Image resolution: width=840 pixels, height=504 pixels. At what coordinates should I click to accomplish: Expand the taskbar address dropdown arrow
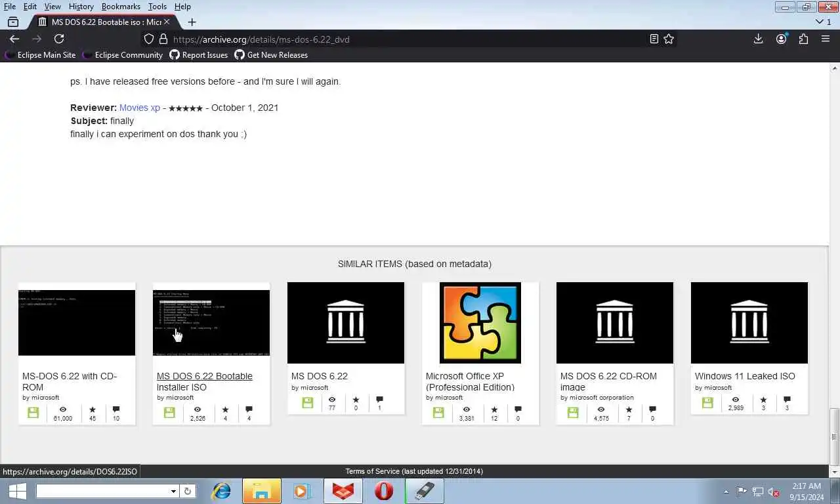173,491
